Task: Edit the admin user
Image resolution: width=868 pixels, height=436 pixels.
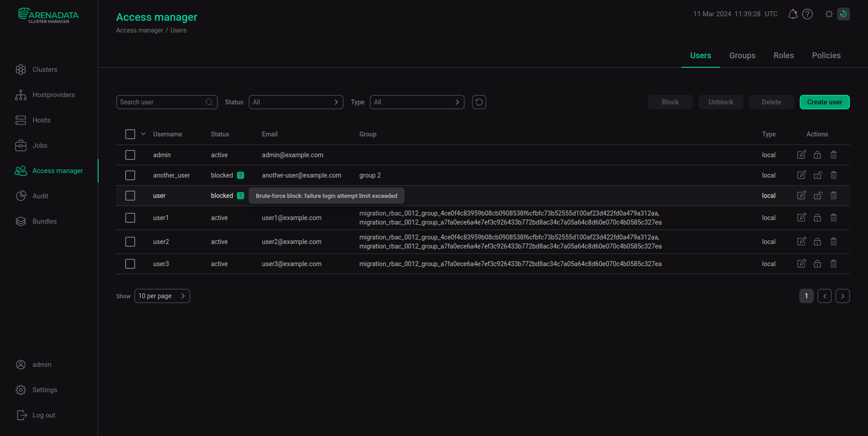Action: click(802, 155)
